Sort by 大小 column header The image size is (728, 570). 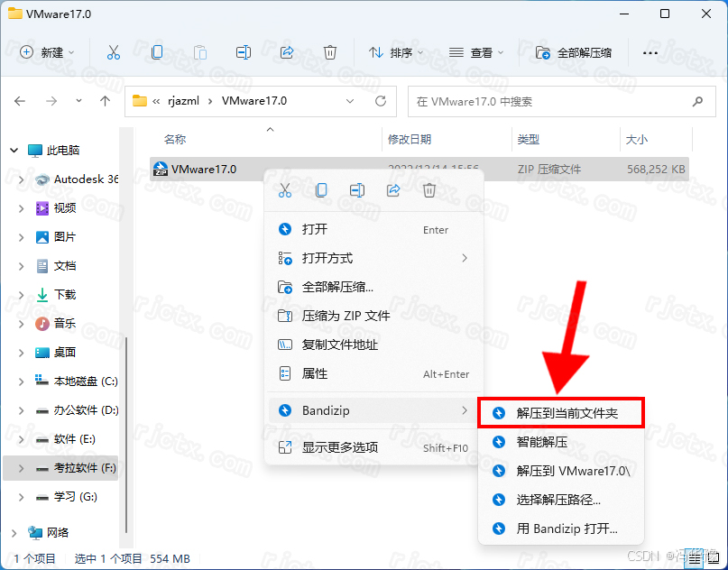637,139
